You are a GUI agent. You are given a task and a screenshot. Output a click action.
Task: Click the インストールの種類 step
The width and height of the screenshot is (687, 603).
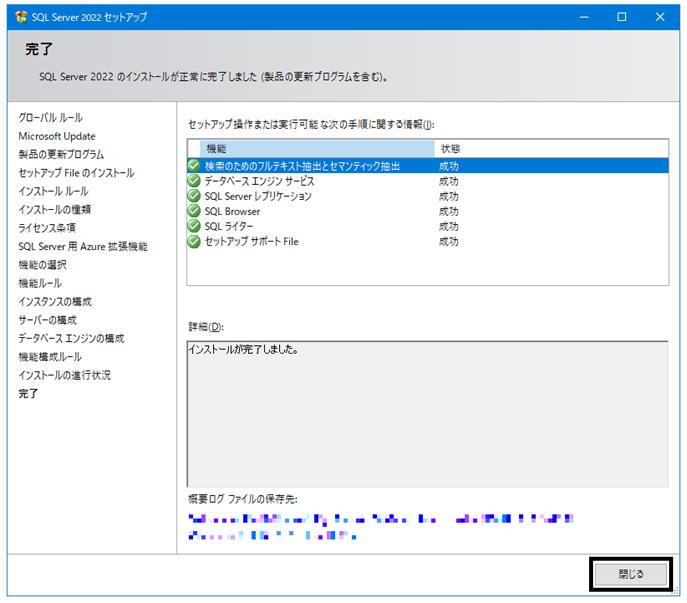pyautogui.click(x=55, y=209)
